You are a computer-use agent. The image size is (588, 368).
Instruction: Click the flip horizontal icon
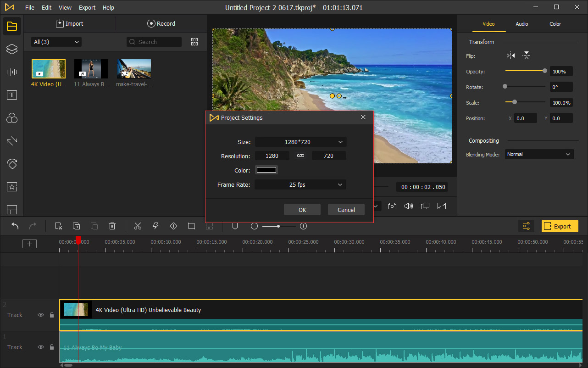(510, 56)
